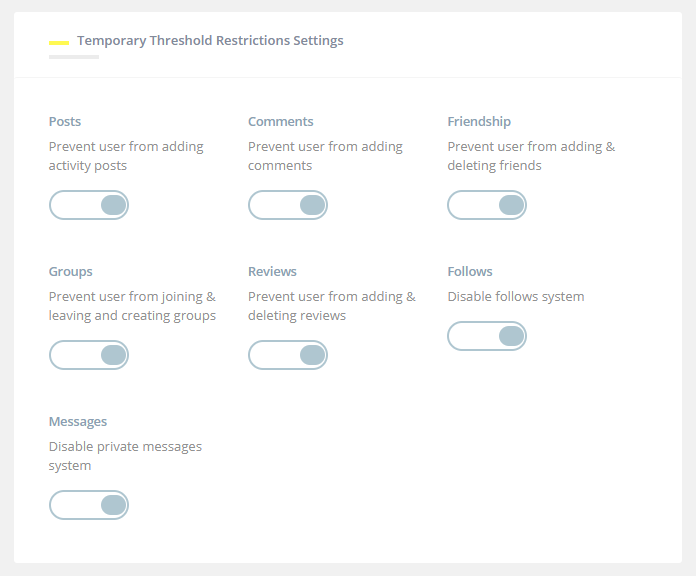
Task: Click 'Prevent user from adding activity posts' text
Action: [x=126, y=156]
